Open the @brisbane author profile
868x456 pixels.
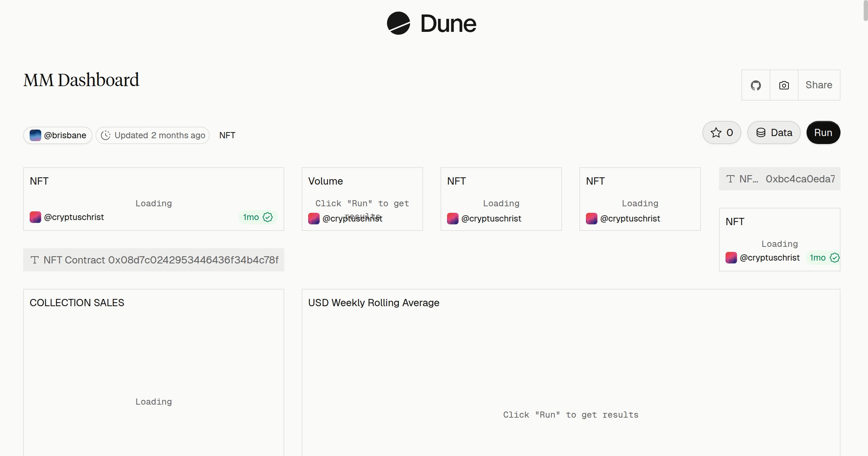point(58,135)
